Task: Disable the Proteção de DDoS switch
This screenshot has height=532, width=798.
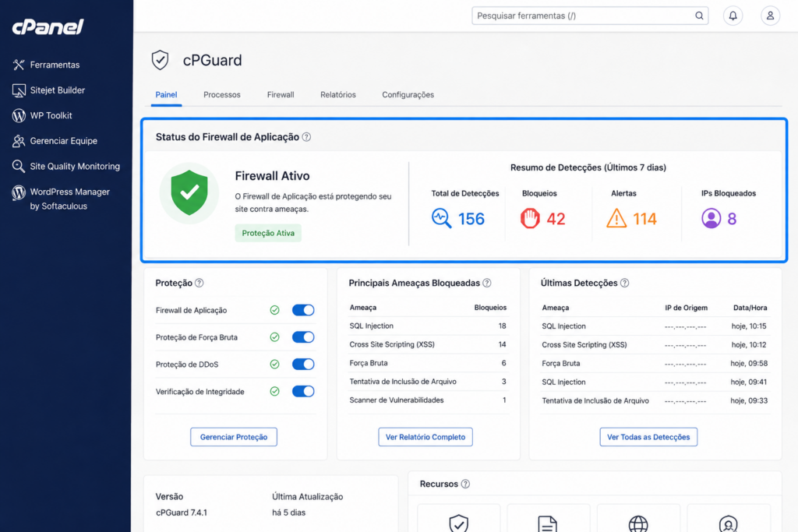Action: click(303, 365)
